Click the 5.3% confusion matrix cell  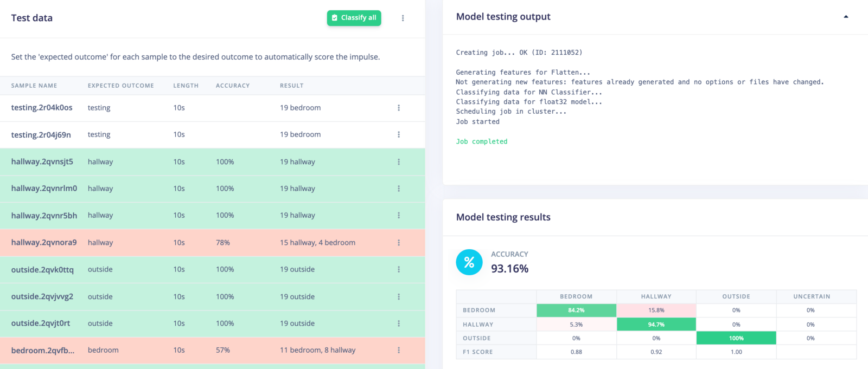pyautogui.click(x=576, y=325)
